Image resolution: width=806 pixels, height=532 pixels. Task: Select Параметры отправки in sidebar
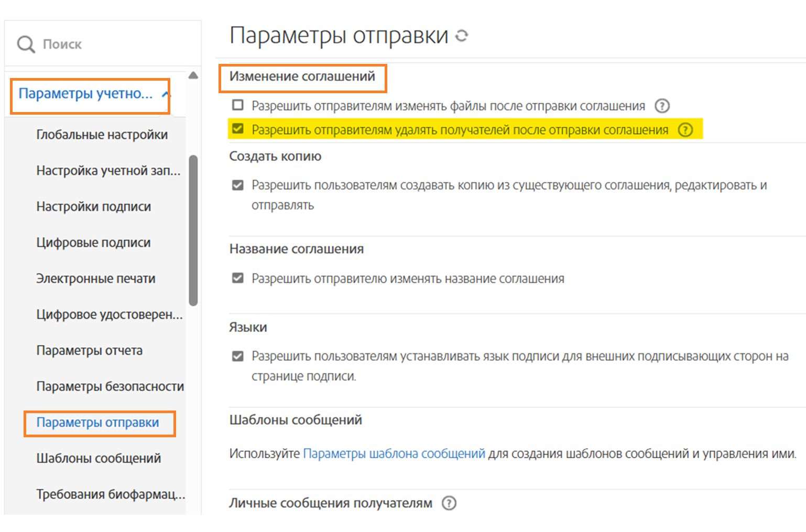[98, 423]
